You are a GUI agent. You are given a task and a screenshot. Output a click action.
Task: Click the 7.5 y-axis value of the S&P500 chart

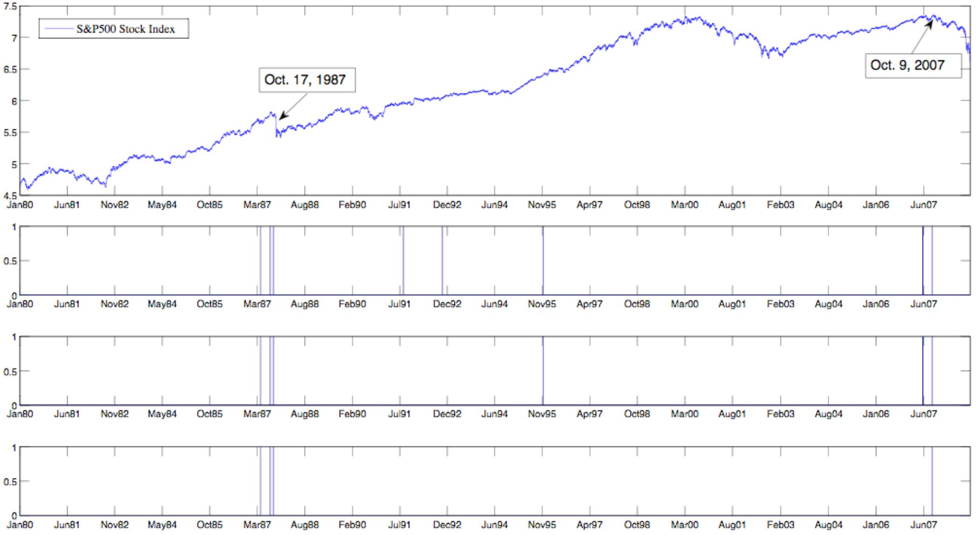point(10,7)
